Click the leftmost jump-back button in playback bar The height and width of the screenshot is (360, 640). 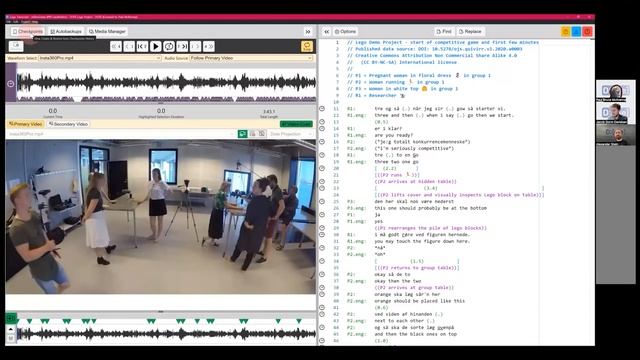pos(116,47)
